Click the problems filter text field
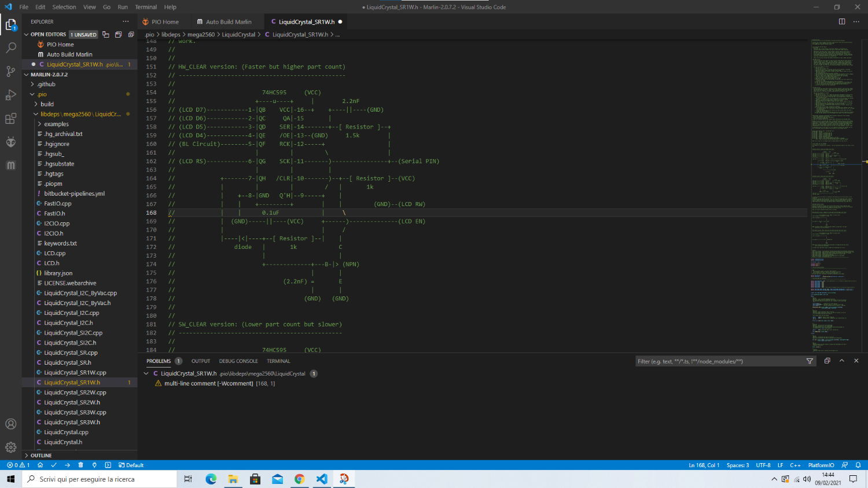This screenshot has width=868, height=488. pyautogui.click(x=719, y=361)
